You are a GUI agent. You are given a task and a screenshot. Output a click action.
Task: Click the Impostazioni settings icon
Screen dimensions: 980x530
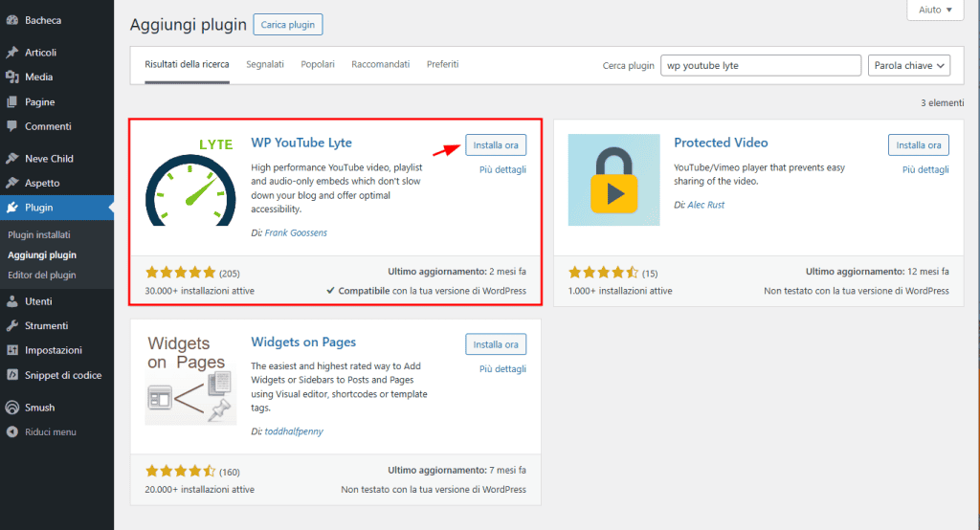[11, 350]
